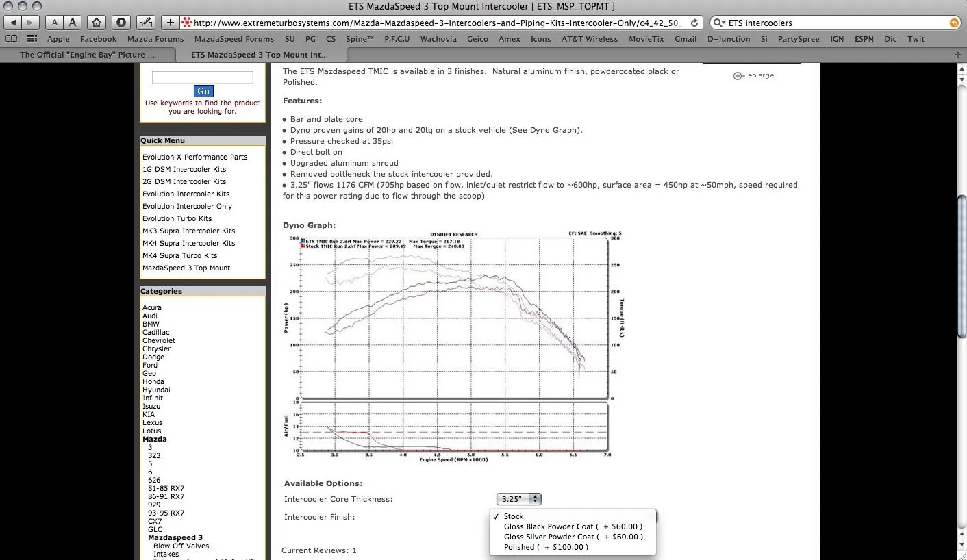The height and width of the screenshot is (560, 967).
Task: Reload the page with the refresh icon
Action: 694,23
